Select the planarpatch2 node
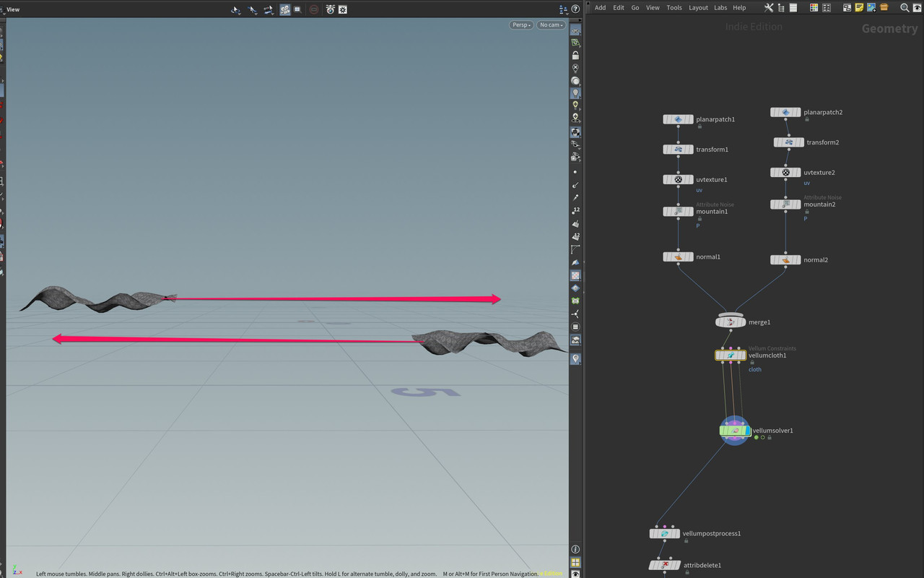Screen dimensions: 924x578 (785, 113)
